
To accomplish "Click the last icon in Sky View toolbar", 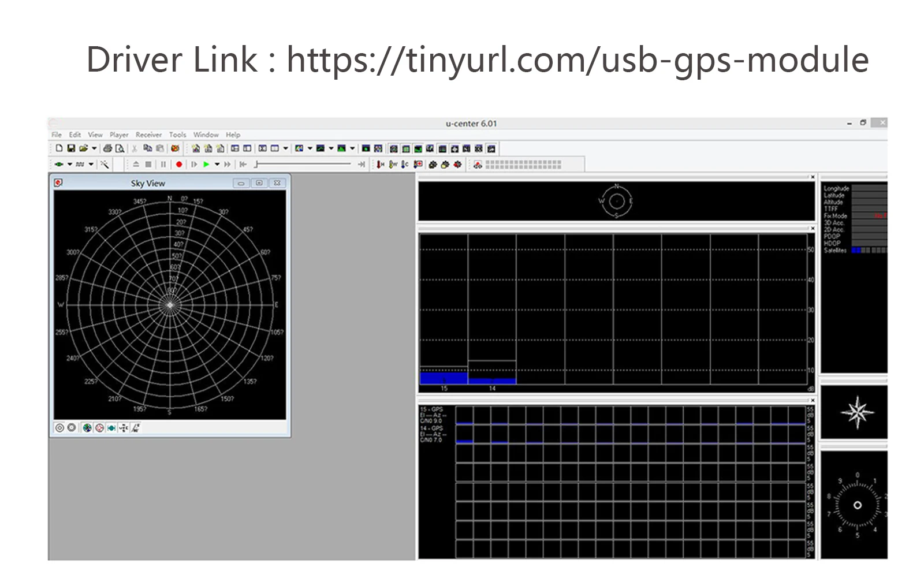I will 136,428.
